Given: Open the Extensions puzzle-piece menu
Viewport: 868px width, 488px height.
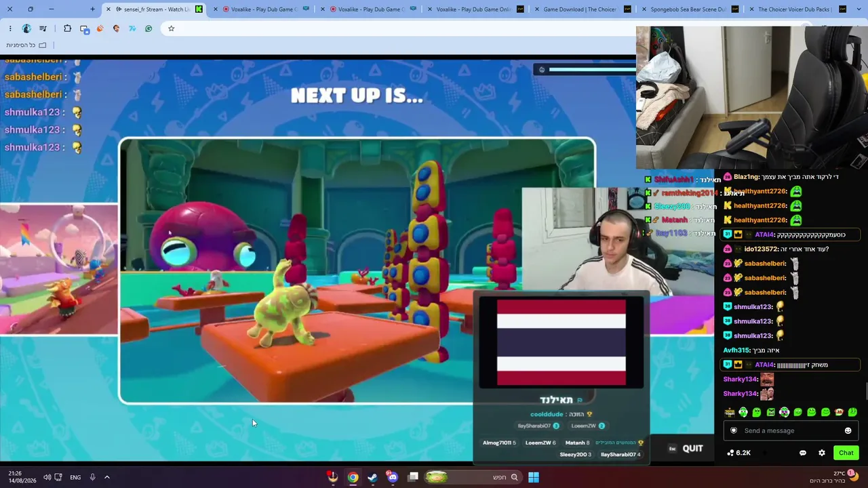Looking at the screenshot, I should point(67,28).
